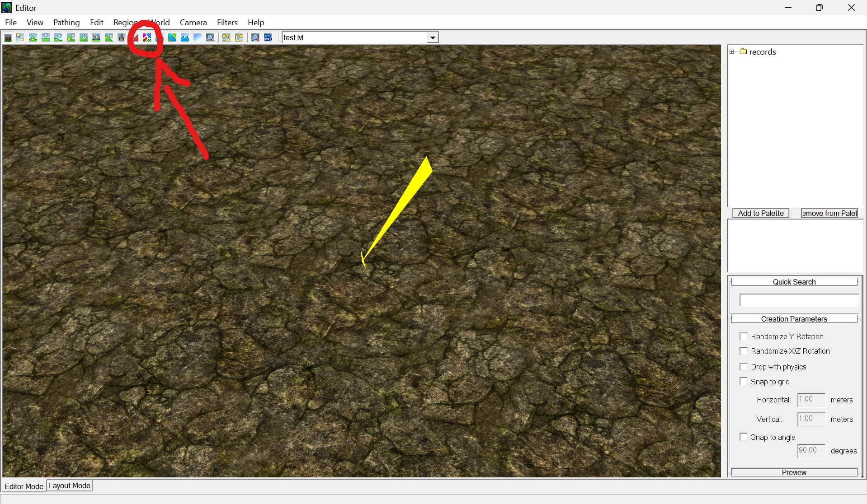Click the video camera toolbar icon
The height and width of the screenshot is (504, 867).
pyautogui.click(x=268, y=37)
